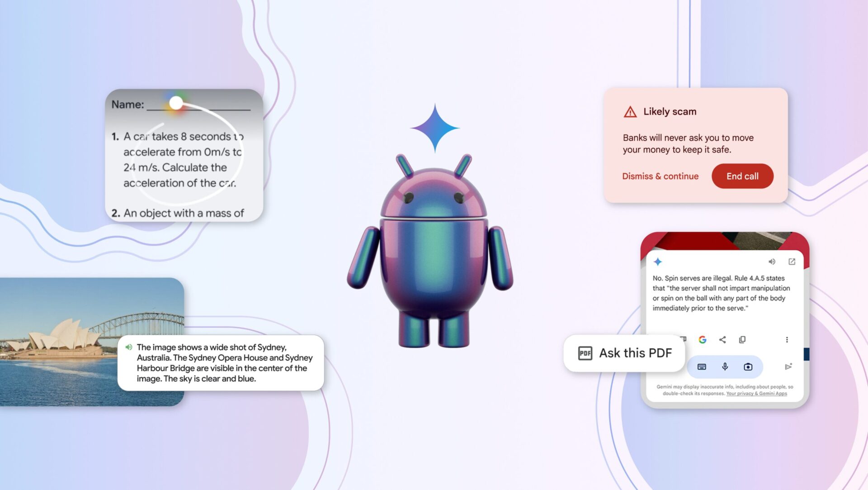Click the microphone icon in bottom toolbar
The width and height of the screenshot is (868, 490).
coord(725,366)
